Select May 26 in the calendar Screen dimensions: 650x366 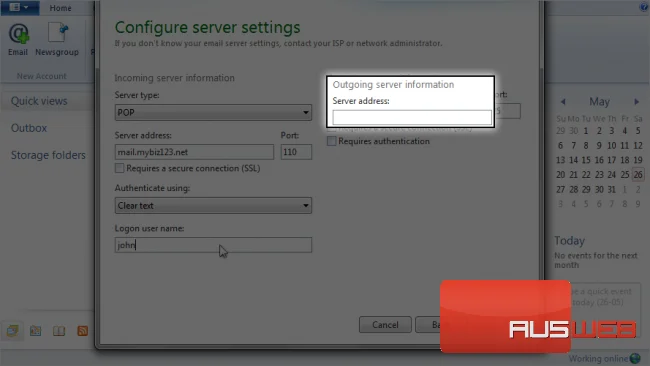coord(638,175)
